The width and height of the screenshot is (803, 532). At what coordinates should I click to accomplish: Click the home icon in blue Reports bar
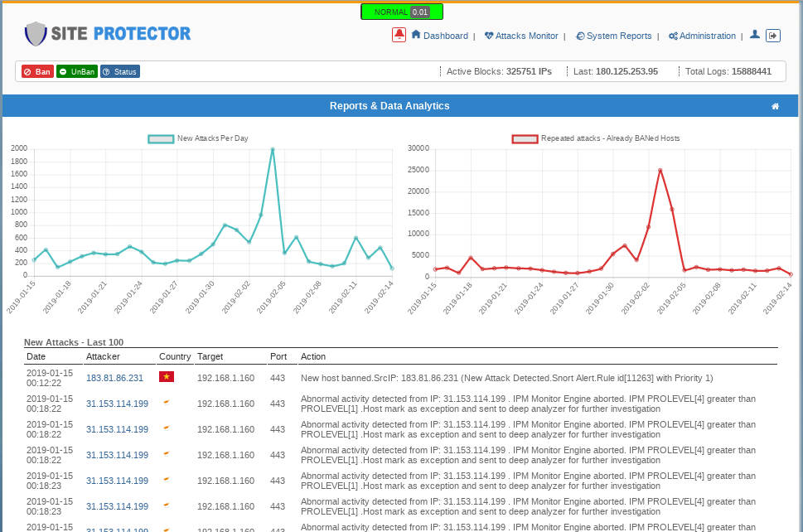tap(776, 107)
